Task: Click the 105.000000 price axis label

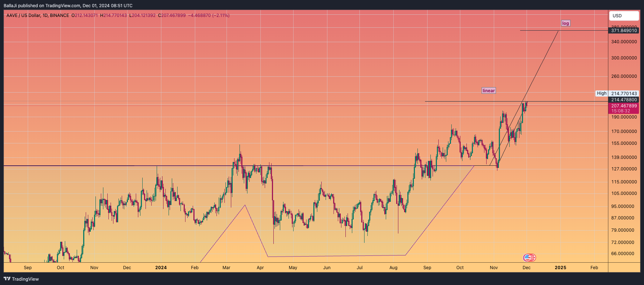Action: tap(624, 193)
